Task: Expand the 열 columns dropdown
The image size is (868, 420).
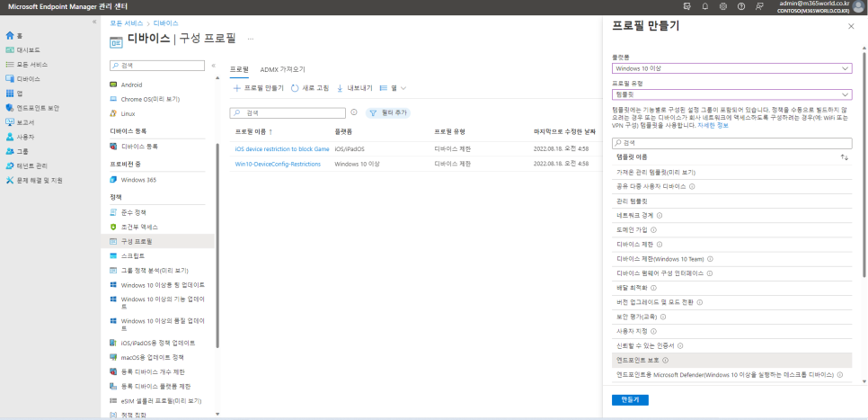Action: tap(393, 88)
